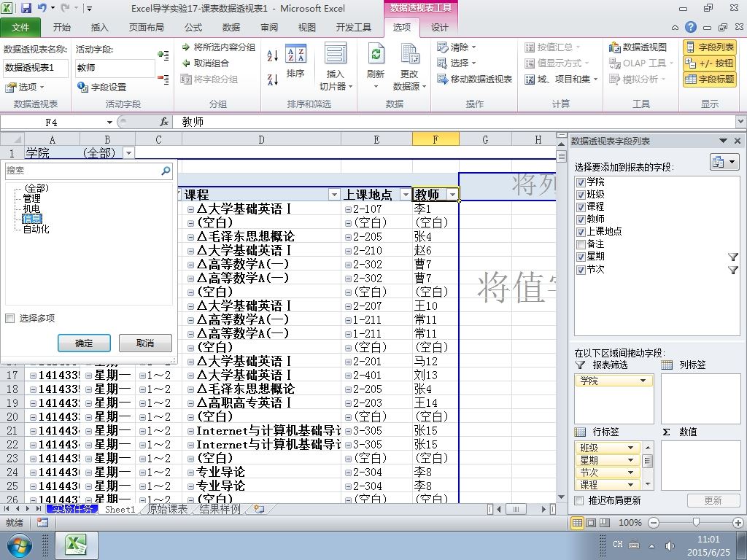
Task: Click the zoom out minus button
Action: (x=654, y=523)
